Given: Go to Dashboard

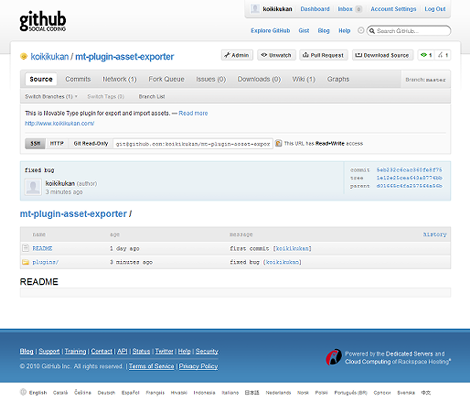Looking at the screenshot, I should coord(315,9).
